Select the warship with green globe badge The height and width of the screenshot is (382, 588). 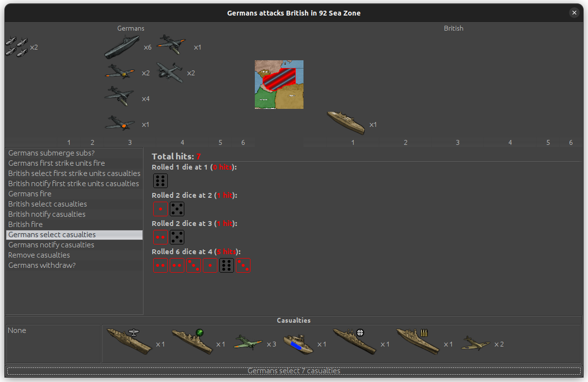192,341
